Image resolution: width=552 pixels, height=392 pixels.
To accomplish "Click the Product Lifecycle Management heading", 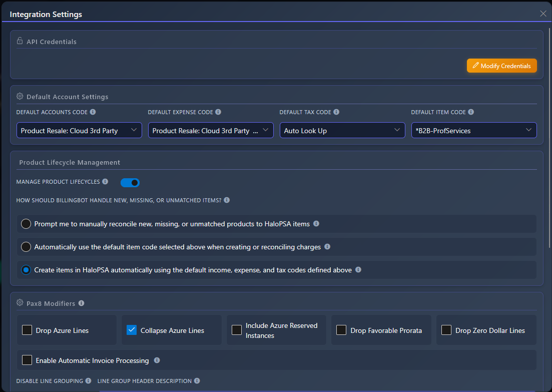I will tap(70, 162).
